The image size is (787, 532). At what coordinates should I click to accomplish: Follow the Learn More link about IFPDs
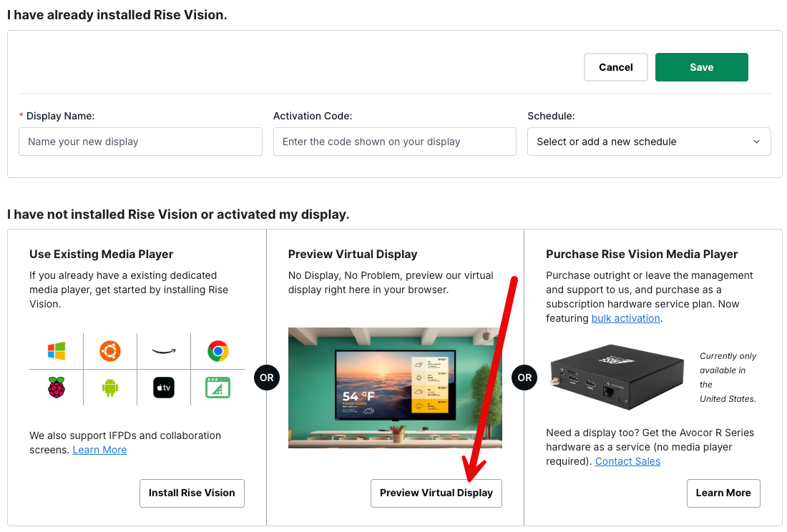point(99,450)
